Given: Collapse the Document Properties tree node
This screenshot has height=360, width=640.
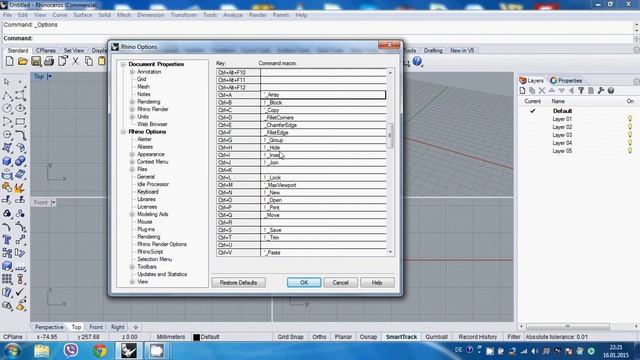Looking at the screenshot, I should point(123,64).
